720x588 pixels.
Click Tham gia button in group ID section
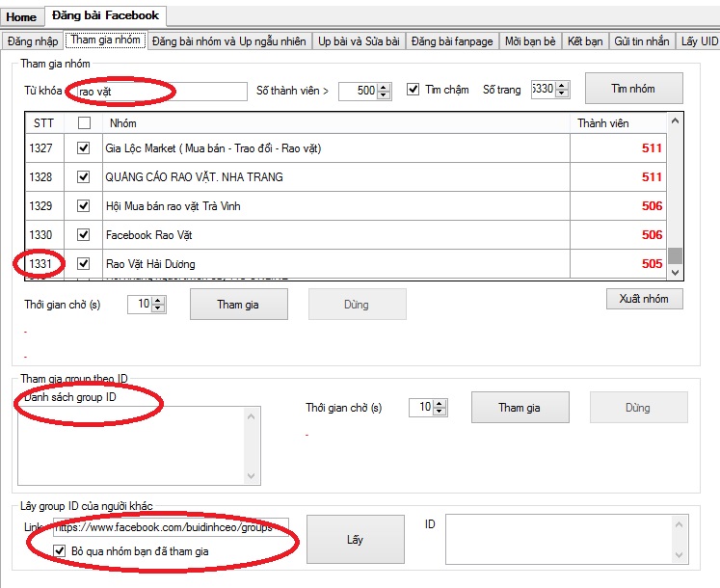520,407
